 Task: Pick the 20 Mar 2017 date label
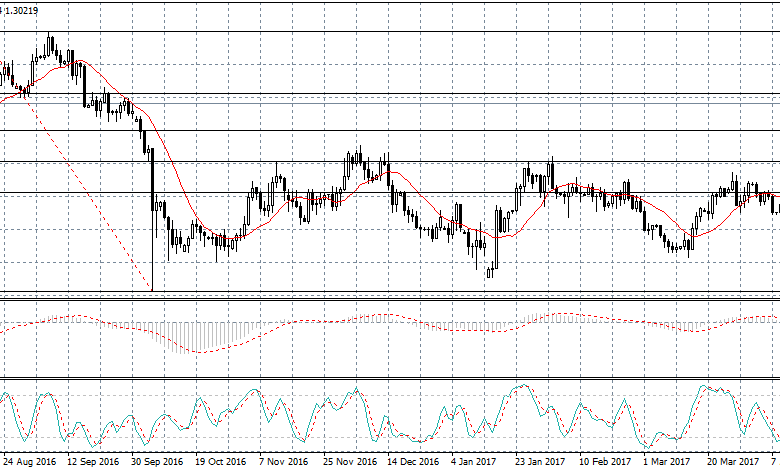pos(733,462)
